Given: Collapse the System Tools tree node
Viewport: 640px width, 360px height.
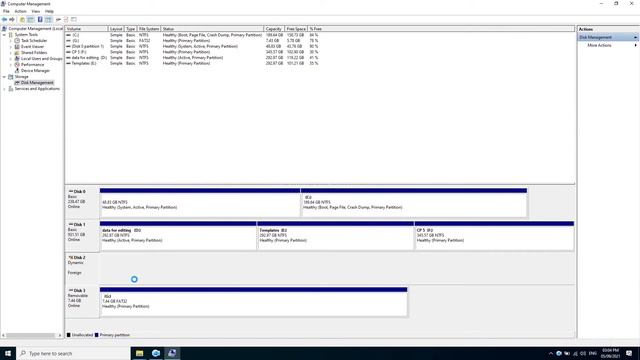Looking at the screenshot, I should [x=4, y=35].
